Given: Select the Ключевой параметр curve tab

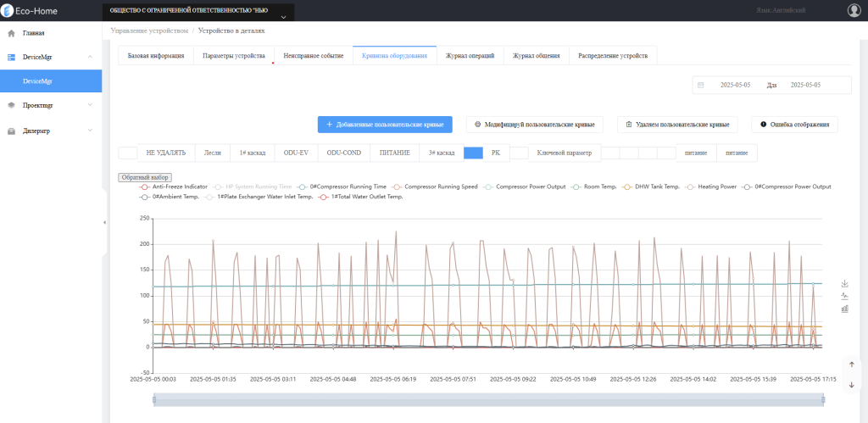Looking at the screenshot, I should click(x=564, y=153).
